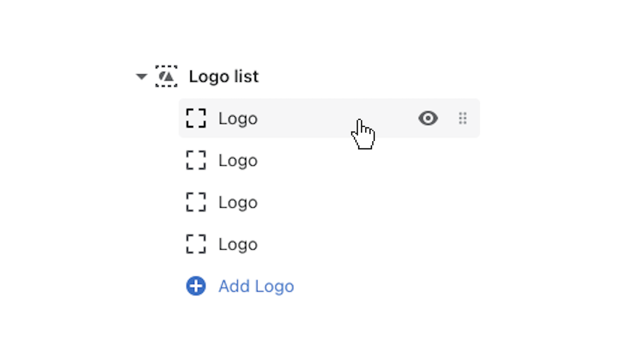Select the fourth Logo block label
The width and height of the screenshot is (644, 356).
(238, 244)
